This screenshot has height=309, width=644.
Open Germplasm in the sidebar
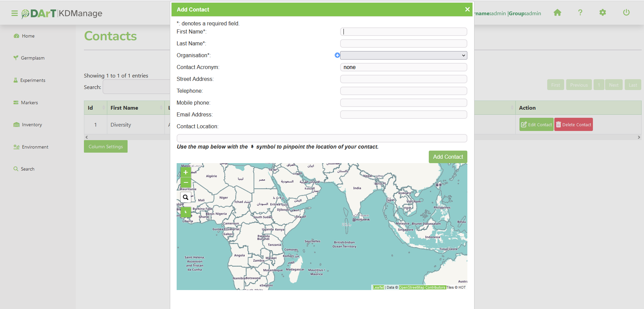pos(32,58)
